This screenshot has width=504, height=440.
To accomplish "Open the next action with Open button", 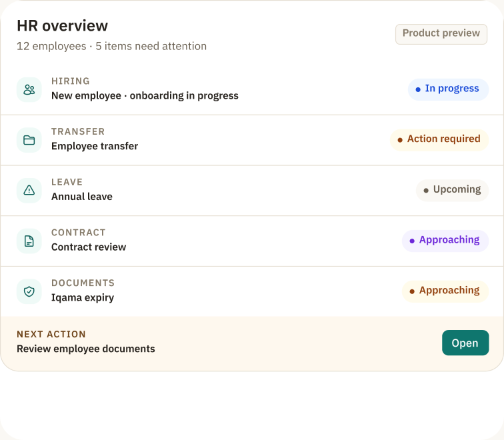I will click(465, 343).
